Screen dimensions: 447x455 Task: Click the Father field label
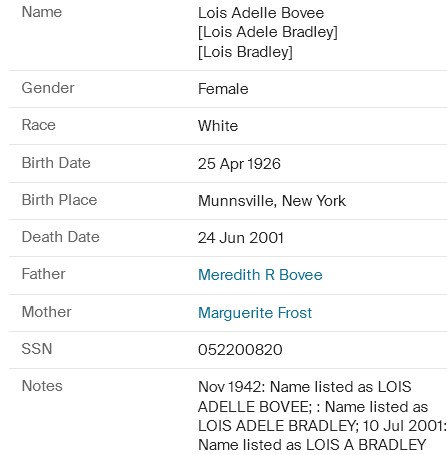coord(44,274)
